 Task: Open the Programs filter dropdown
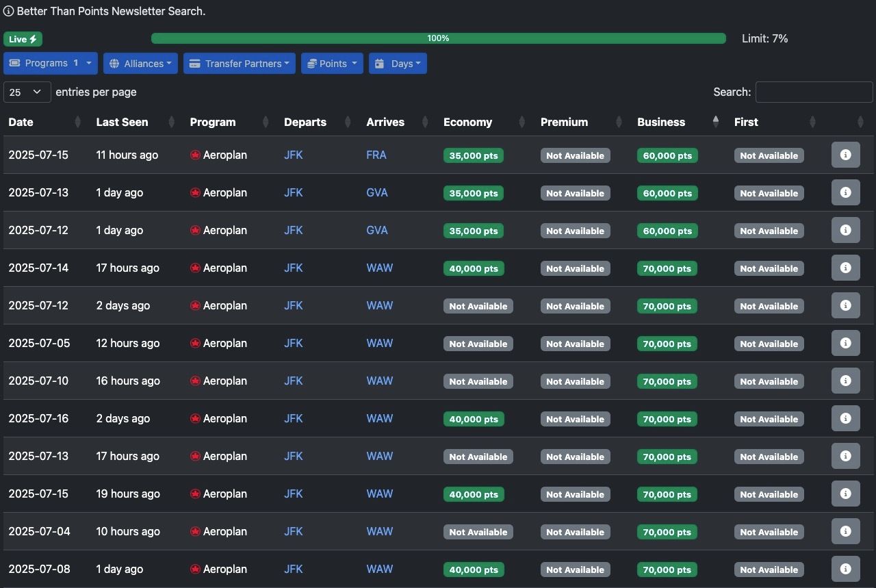pos(51,64)
